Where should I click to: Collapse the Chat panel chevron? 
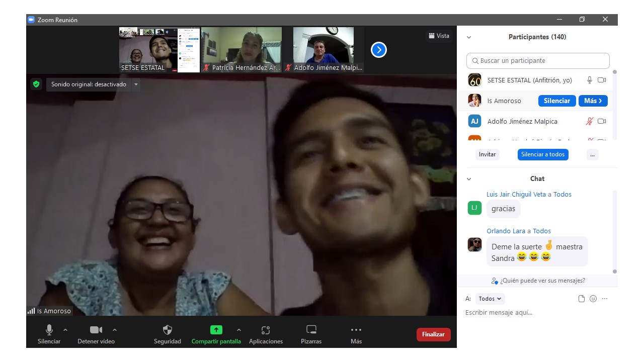point(469,179)
